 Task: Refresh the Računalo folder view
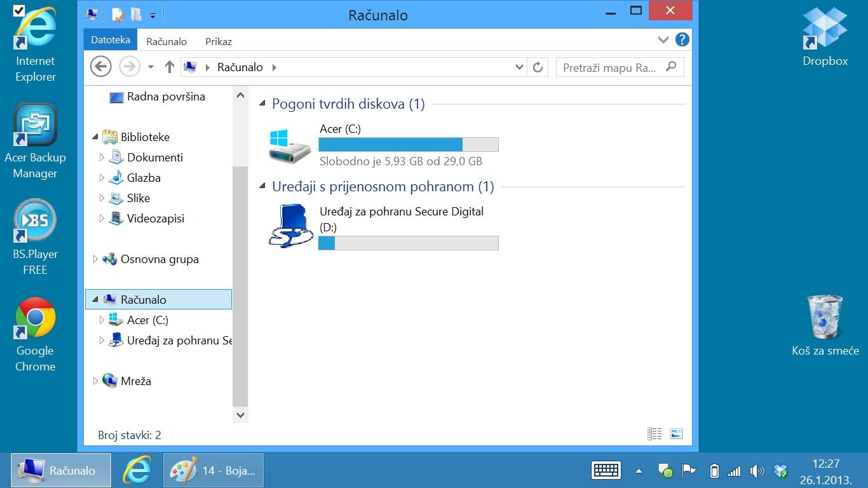click(538, 67)
